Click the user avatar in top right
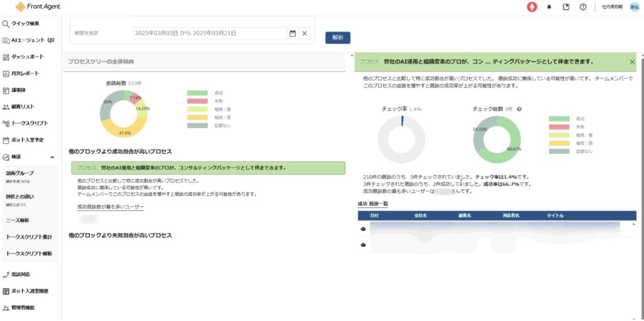Viewport: 644px width, 321px height. 635,7
